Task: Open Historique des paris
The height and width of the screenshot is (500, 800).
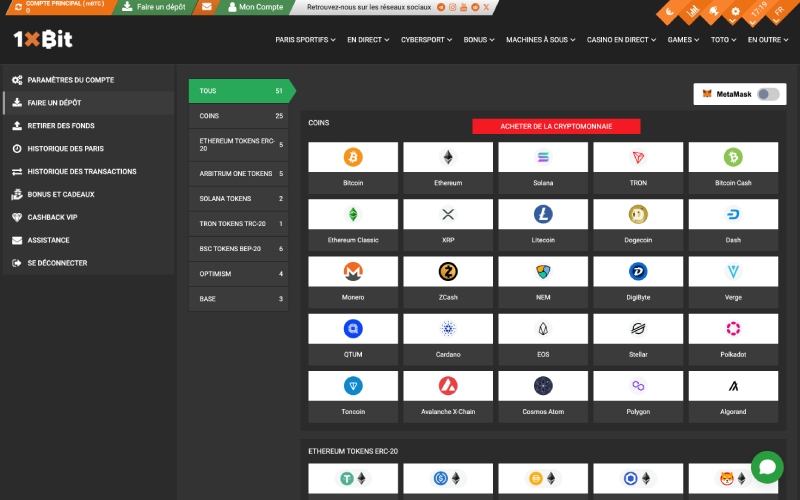Action: click(x=89, y=148)
